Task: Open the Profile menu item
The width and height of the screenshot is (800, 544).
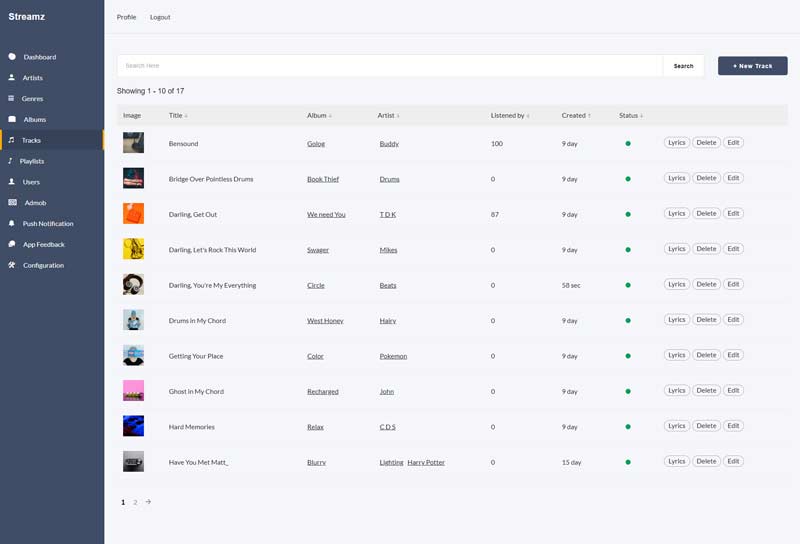Action: 126,17
